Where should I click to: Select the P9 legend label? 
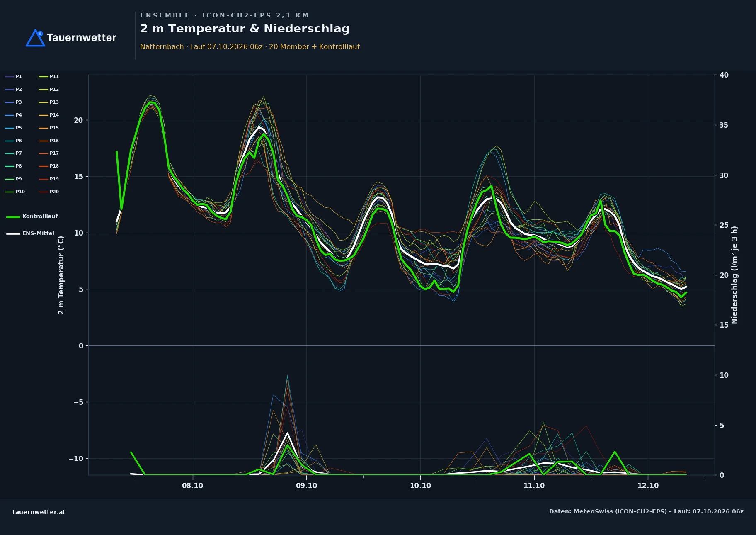(x=19, y=179)
